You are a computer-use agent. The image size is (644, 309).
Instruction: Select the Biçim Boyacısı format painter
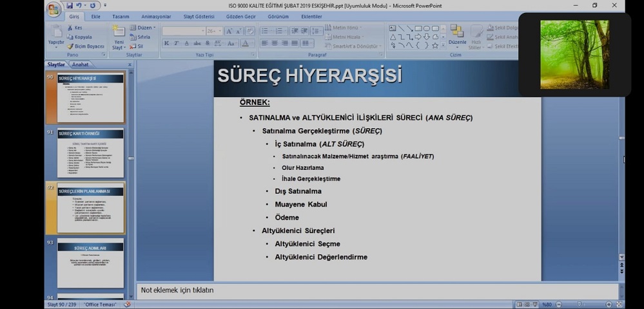click(x=84, y=46)
